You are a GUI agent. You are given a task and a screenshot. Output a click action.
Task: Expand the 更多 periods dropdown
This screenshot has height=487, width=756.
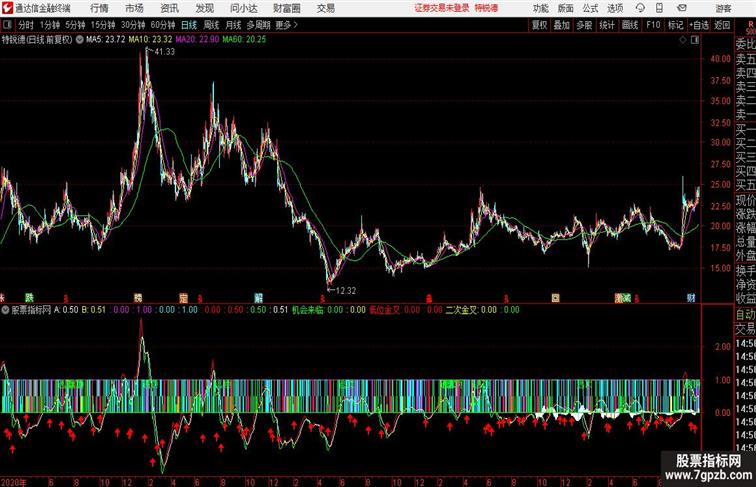[286, 25]
